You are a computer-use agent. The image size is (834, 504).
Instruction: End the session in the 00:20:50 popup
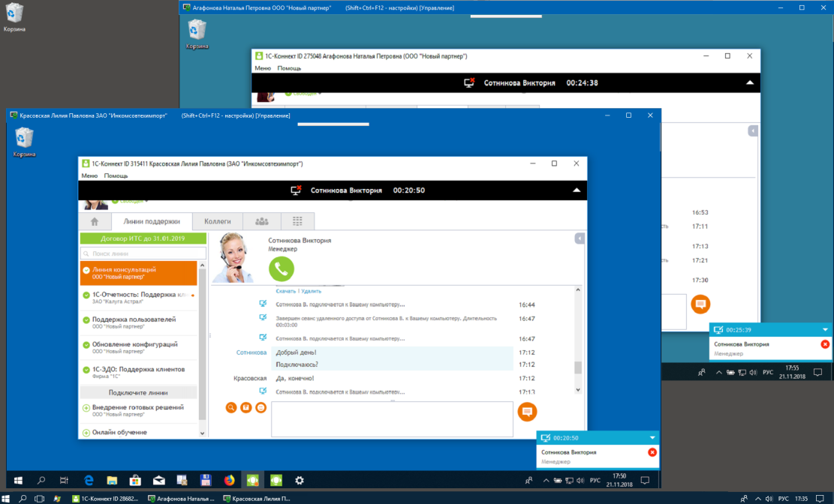click(x=652, y=452)
